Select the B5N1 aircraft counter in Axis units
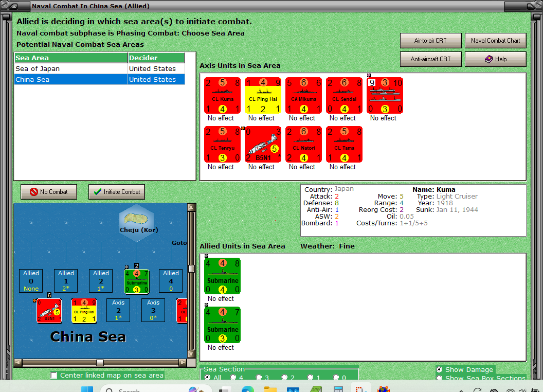Viewport: 543px width, 392px height. pos(263,144)
